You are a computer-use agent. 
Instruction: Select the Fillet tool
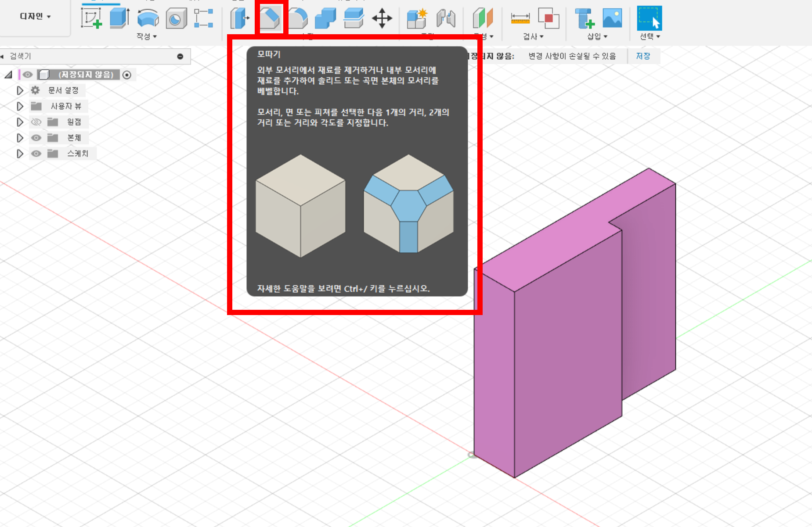298,18
